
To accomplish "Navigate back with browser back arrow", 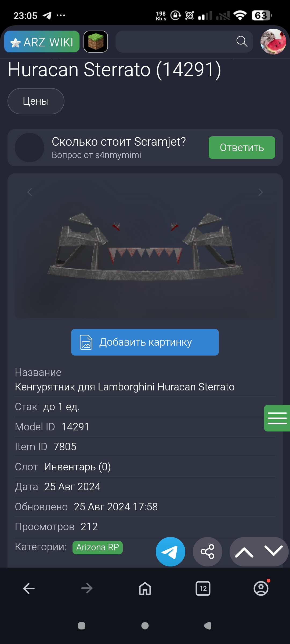I will point(29,588).
